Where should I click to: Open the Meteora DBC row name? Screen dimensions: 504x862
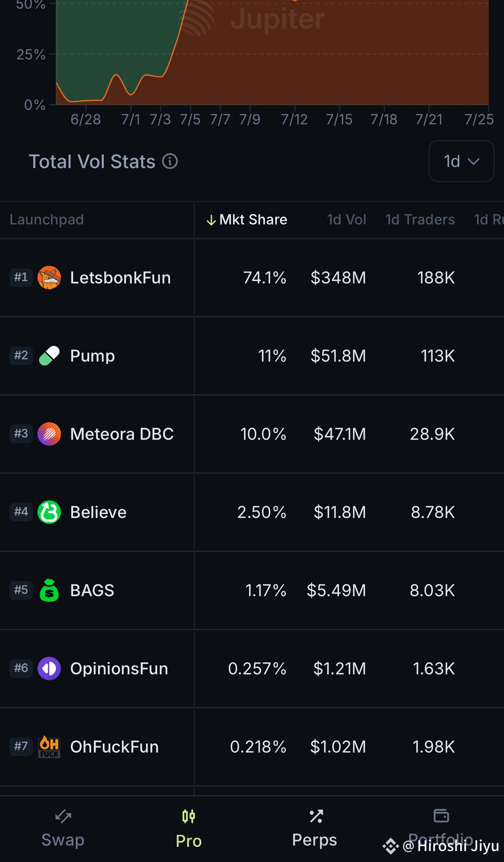(122, 434)
